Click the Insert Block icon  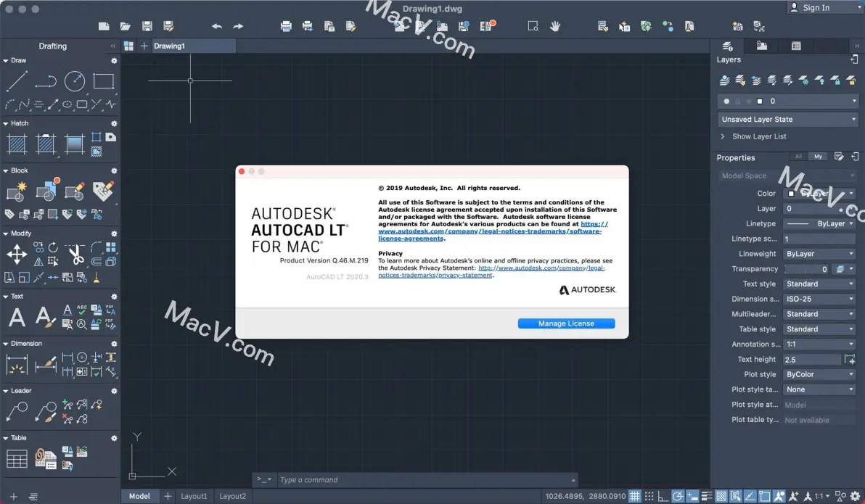click(17, 191)
